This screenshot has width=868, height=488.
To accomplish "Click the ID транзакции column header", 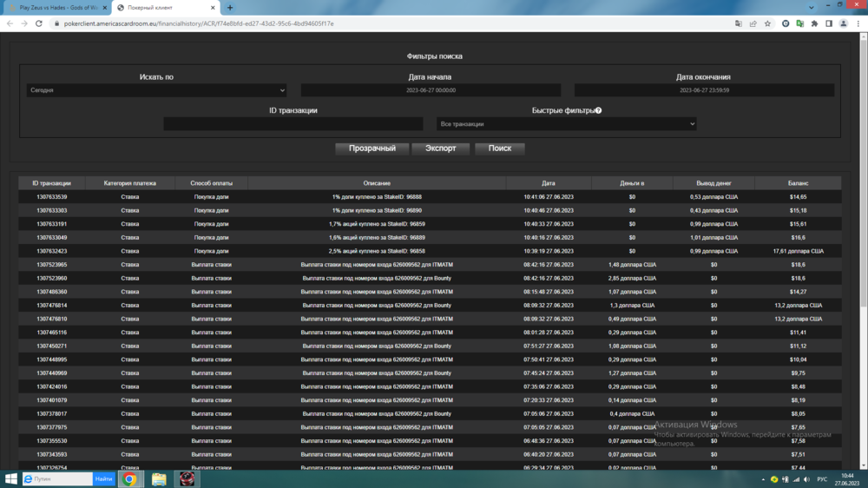I will [x=51, y=183].
